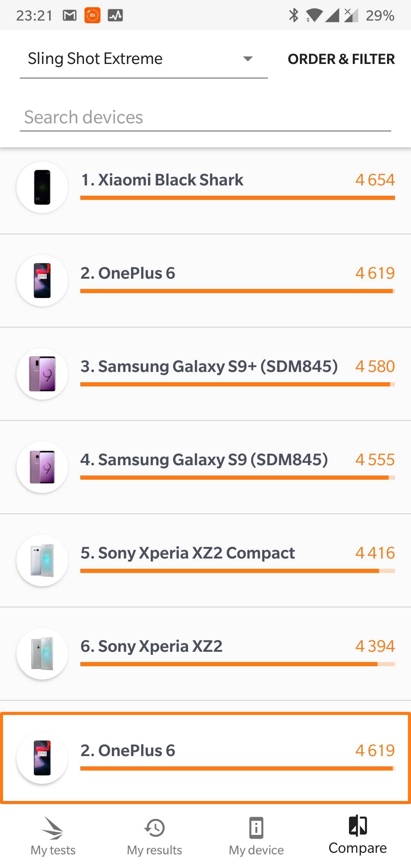Select the Sony Xperia XZ2 Compact result
Image resolution: width=411 pixels, height=868 pixels.
click(x=188, y=553)
